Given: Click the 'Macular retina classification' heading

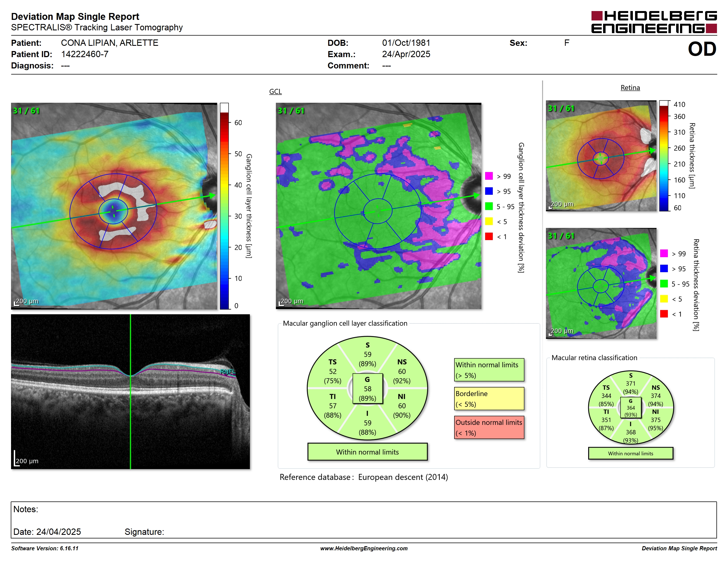Looking at the screenshot, I should [x=594, y=358].
